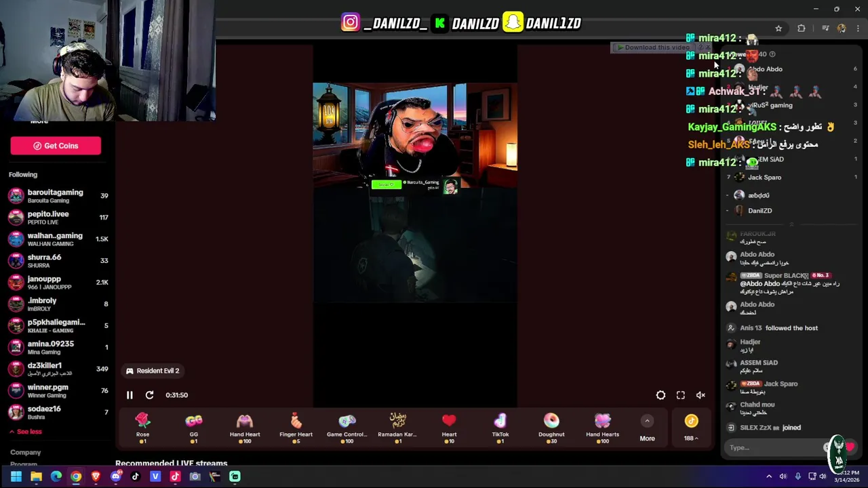Open the Chrome profile avatar

click(842, 28)
